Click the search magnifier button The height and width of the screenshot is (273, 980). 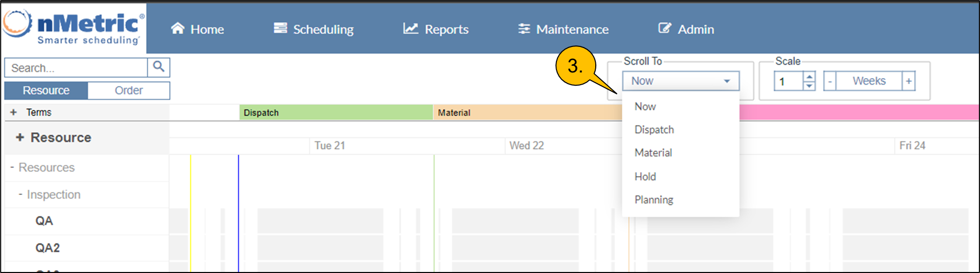(158, 67)
